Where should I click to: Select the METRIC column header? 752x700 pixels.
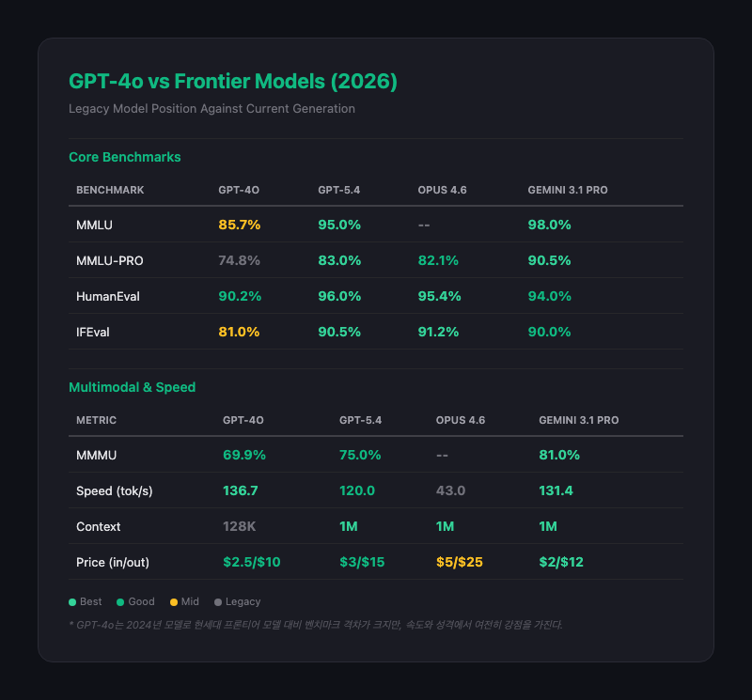(x=97, y=420)
